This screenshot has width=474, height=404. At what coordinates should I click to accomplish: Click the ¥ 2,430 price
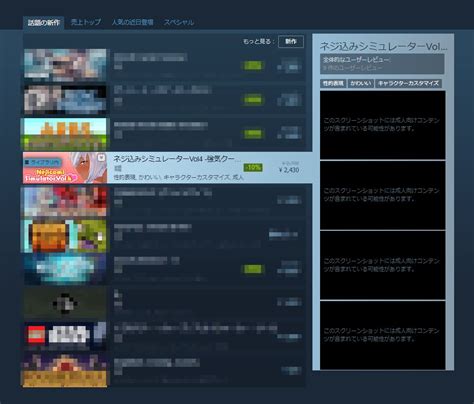point(289,170)
